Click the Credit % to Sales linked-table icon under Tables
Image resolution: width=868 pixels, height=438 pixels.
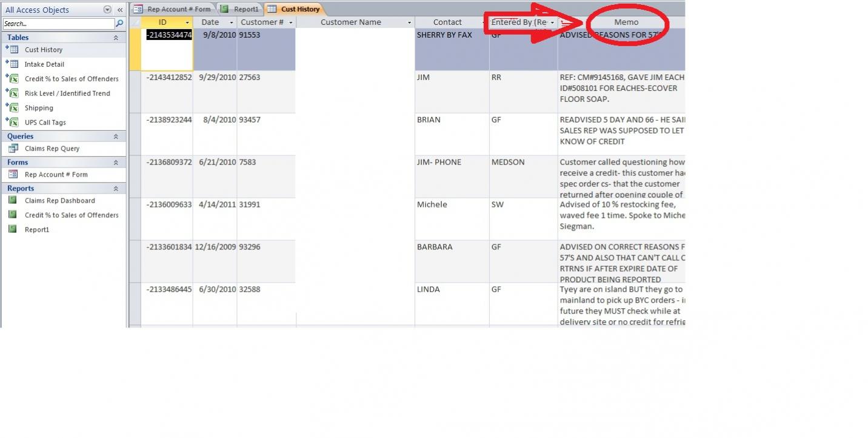(x=12, y=79)
